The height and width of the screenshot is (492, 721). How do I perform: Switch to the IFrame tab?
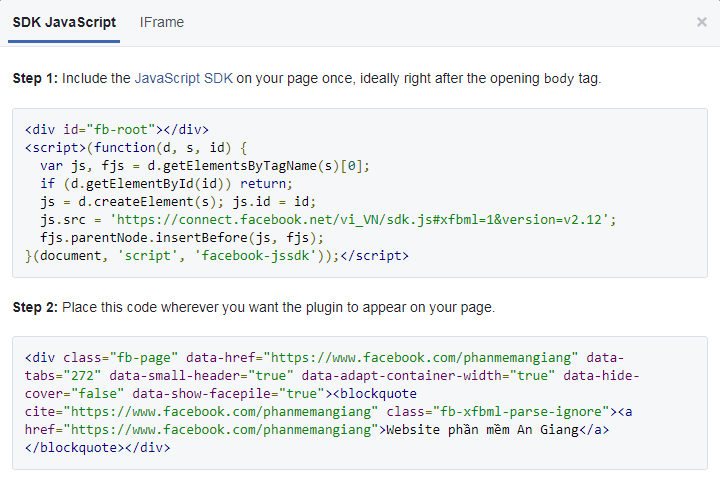(x=162, y=23)
